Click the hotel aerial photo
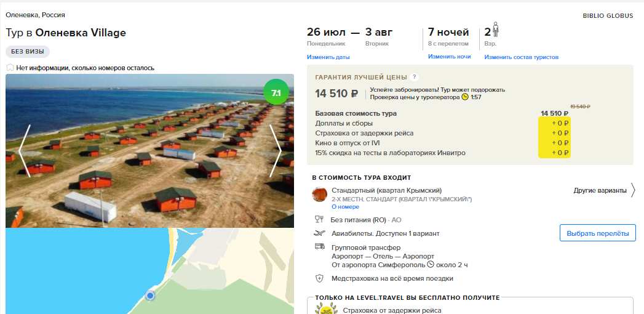The image size is (644, 314). click(x=149, y=151)
